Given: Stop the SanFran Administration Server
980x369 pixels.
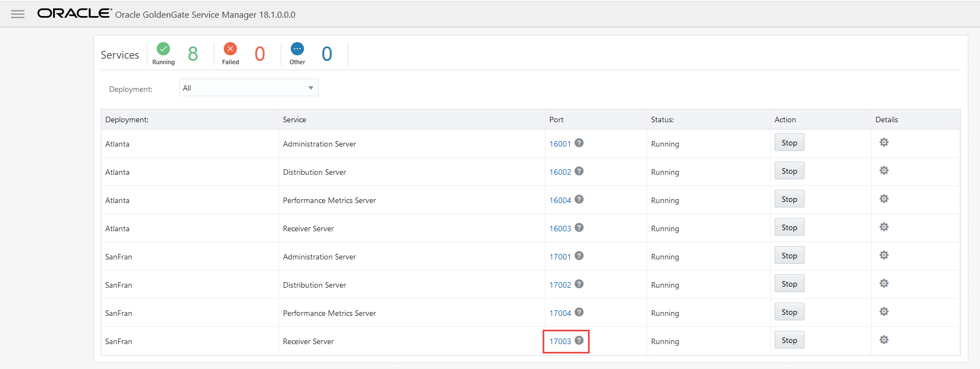Looking at the screenshot, I should [x=790, y=256].
